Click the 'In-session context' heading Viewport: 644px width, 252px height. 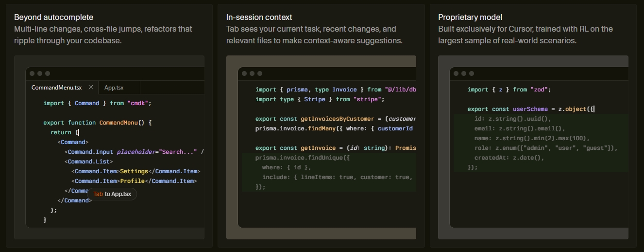pyautogui.click(x=259, y=17)
